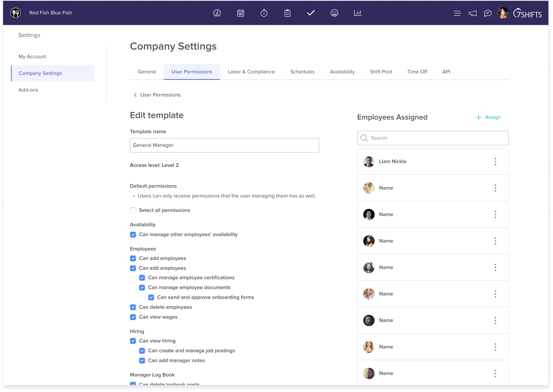Open the dashboard gauge icon

click(x=217, y=13)
